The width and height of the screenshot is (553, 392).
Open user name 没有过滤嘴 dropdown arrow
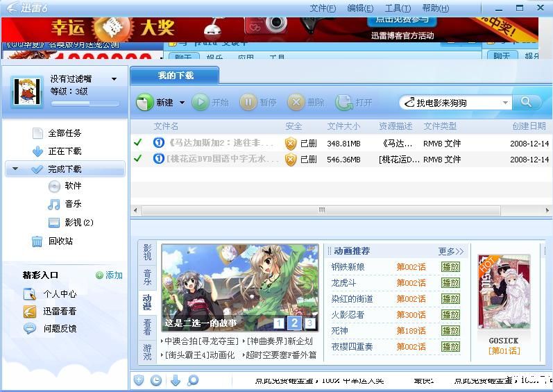[114, 79]
